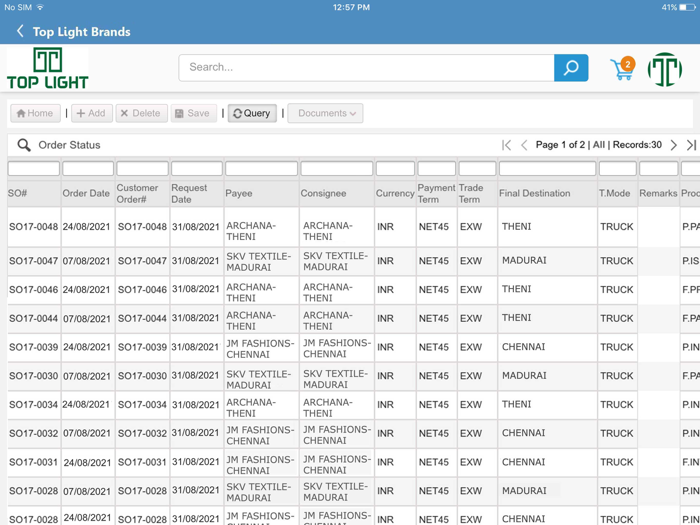700x525 pixels.
Task: Click the Home toolbar button
Action: coord(35,113)
